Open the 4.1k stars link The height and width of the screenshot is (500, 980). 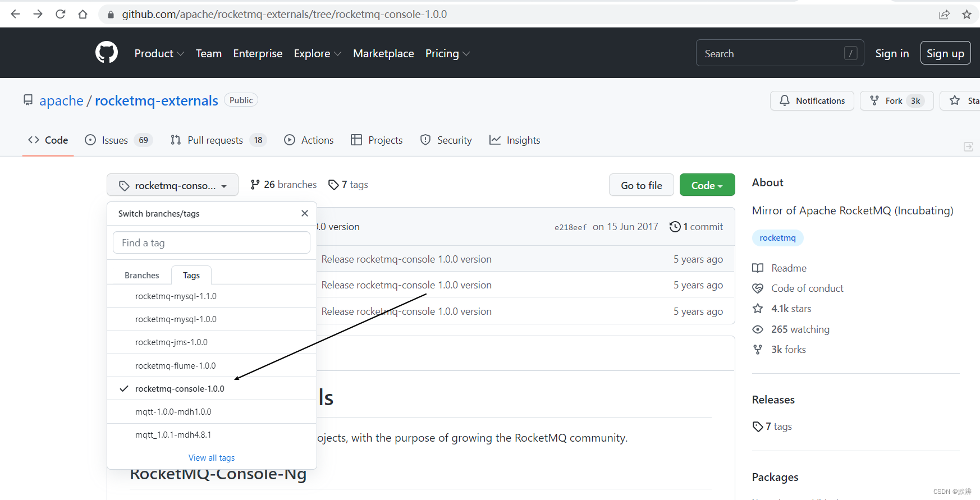(782, 309)
